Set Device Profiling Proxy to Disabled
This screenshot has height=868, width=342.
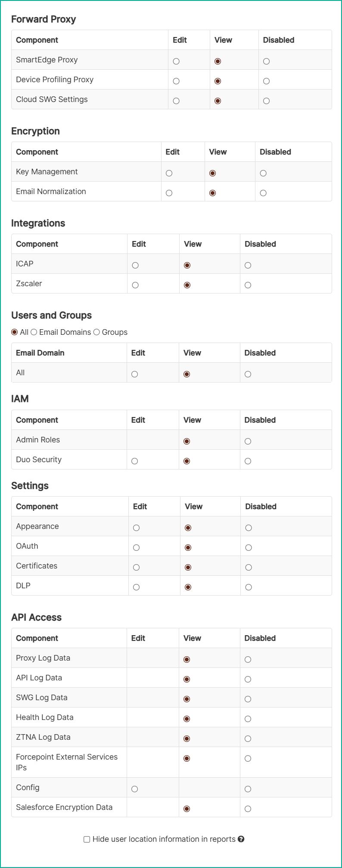[267, 81]
